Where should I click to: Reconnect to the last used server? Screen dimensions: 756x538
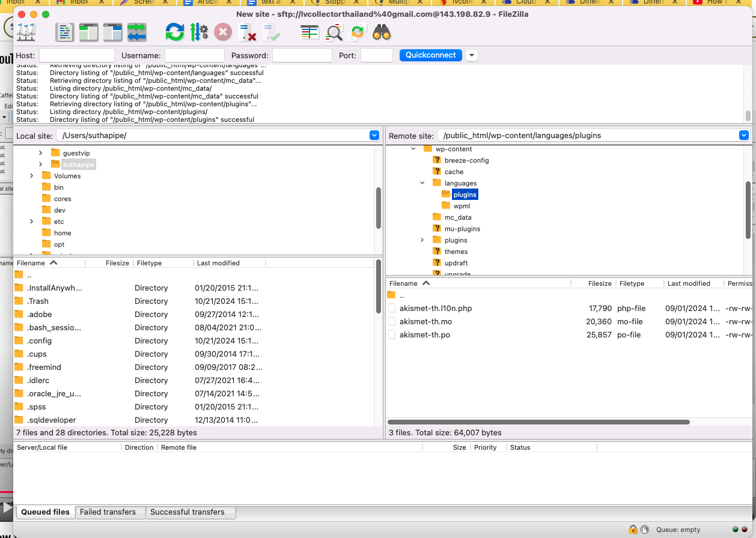coord(271,32)
